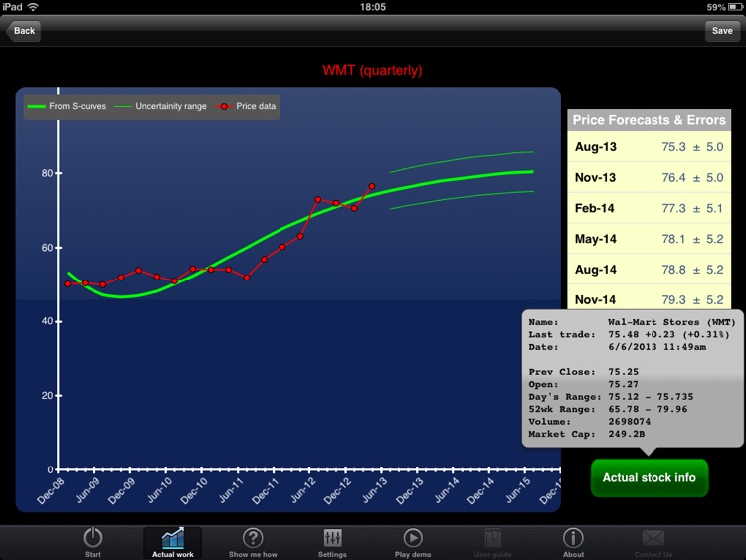
Task: Tap the Actual stock info button
Action: 649,477
